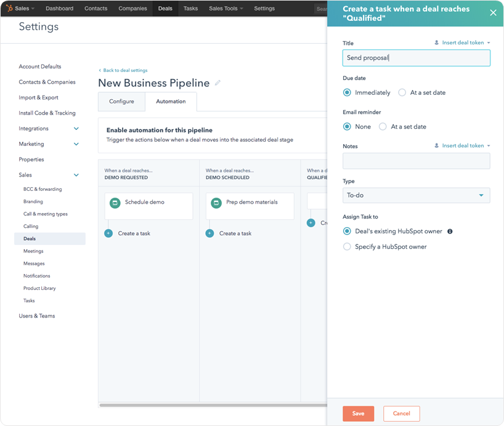Open Tasks in top navigation
The image size is (504, 426).
[190, 9]
